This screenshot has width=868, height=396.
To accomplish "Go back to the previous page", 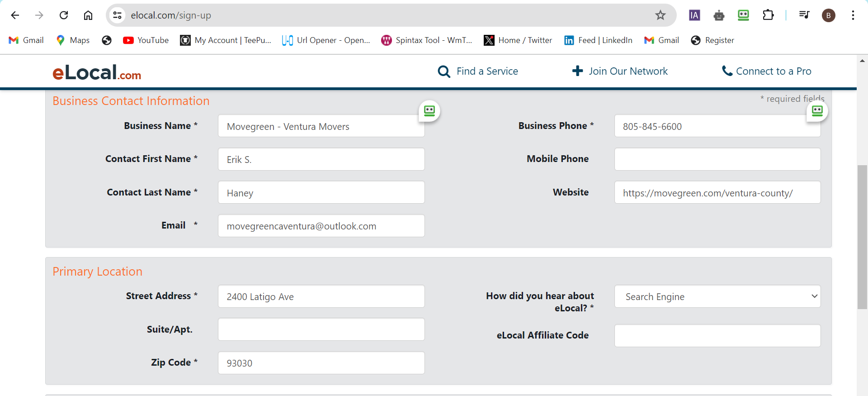I will click(15, 15).
